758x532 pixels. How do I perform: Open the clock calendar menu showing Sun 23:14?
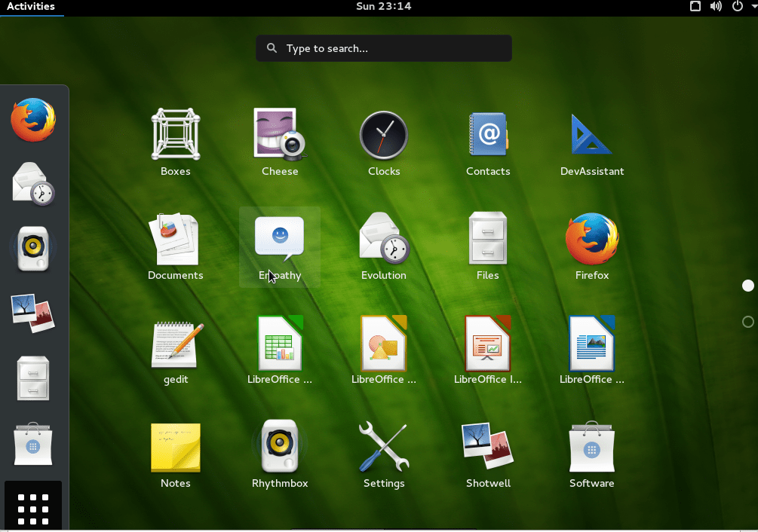(x=383, y=7)
